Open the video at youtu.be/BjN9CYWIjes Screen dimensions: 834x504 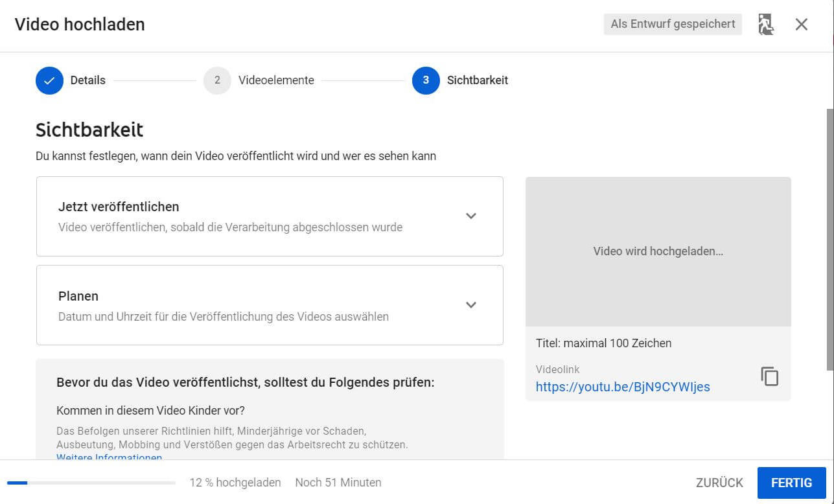coord(623,387)
